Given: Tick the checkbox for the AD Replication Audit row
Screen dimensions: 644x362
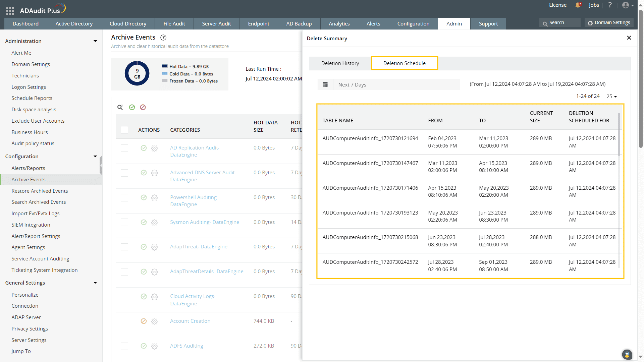Looking at the screenshot, I should 124,148.
